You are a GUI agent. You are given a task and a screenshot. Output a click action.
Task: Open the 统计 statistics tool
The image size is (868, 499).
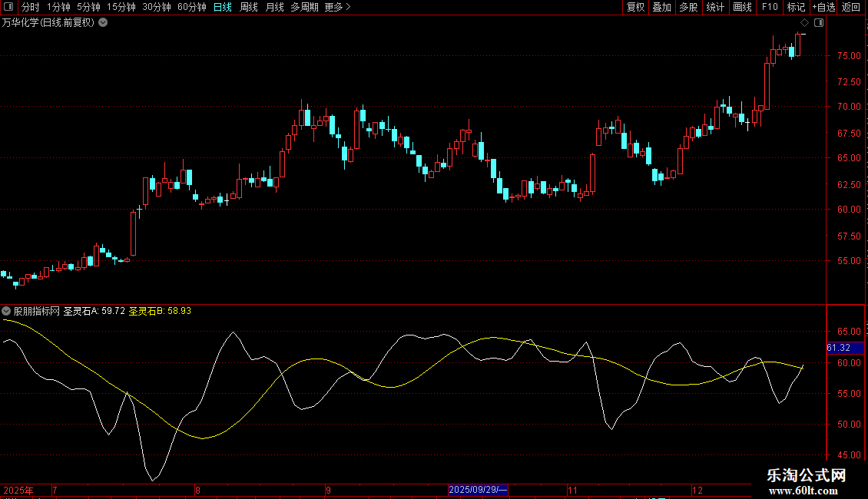pos(715,7)
